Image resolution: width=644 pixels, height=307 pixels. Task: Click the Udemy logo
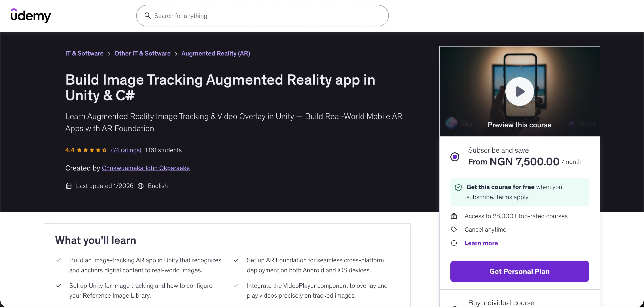31,15
